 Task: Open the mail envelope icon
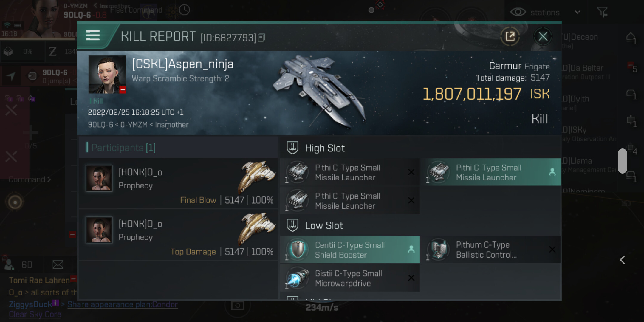[x=58, y=264]
